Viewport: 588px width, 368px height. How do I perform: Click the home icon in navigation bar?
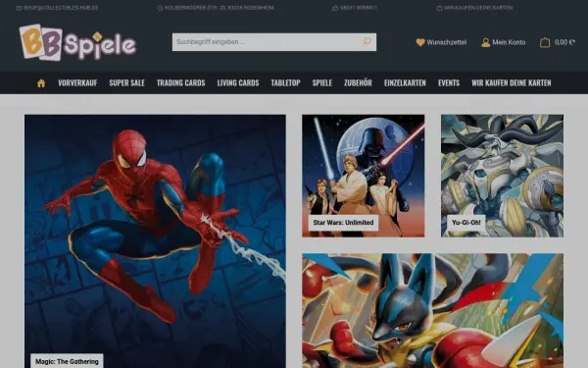pyautogui.click(x=41, y=83)
